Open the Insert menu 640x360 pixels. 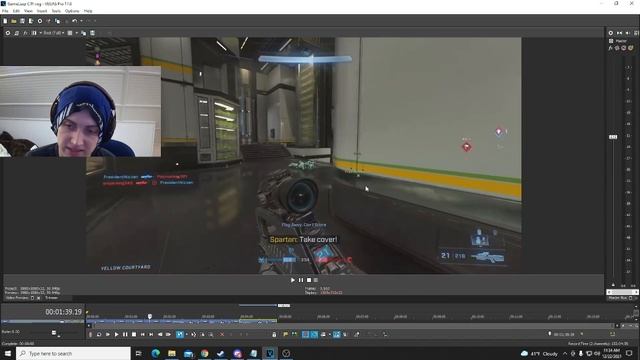42,11
